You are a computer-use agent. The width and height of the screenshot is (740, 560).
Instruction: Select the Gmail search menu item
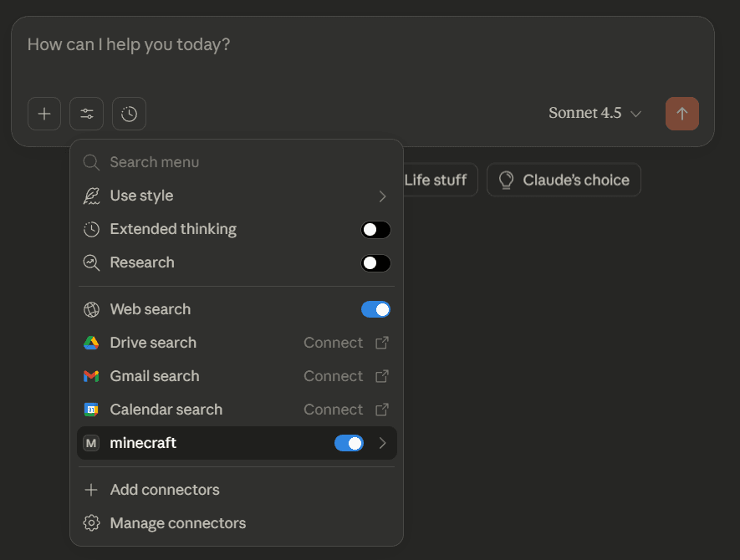coord(236,376)
